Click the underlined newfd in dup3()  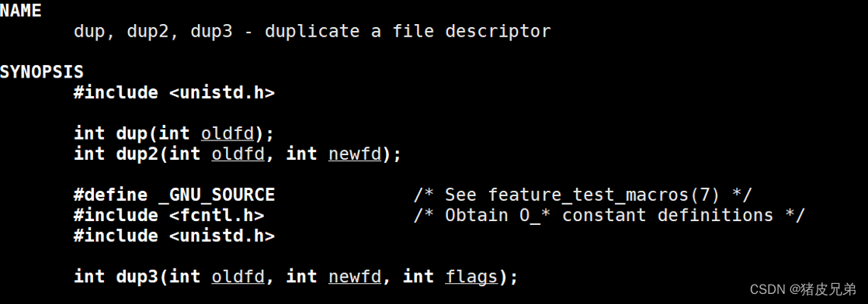click(355, 276)
